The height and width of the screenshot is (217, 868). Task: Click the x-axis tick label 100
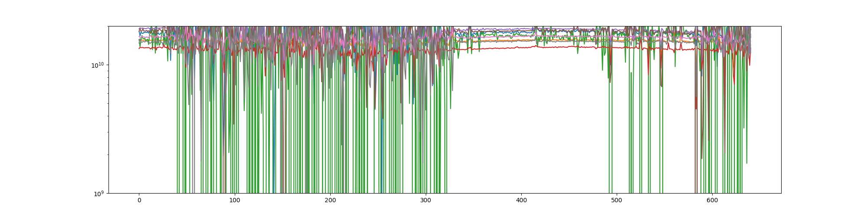click(x=234, y=201)
